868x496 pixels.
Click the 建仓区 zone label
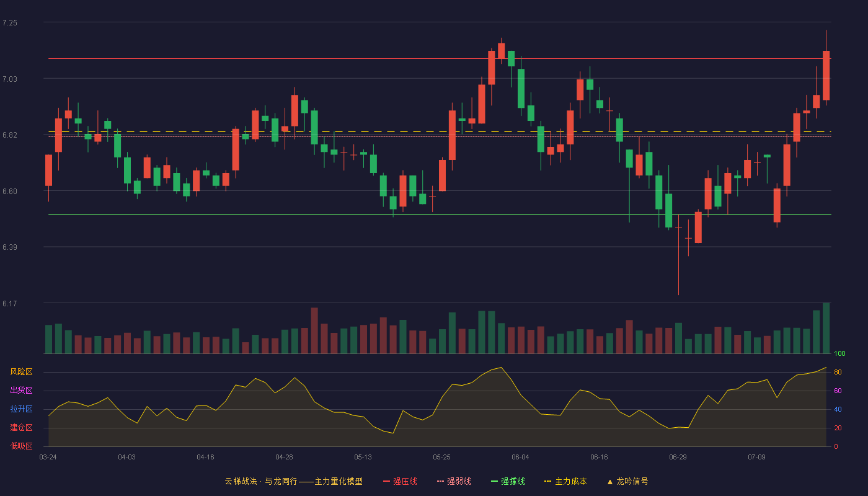21,428
